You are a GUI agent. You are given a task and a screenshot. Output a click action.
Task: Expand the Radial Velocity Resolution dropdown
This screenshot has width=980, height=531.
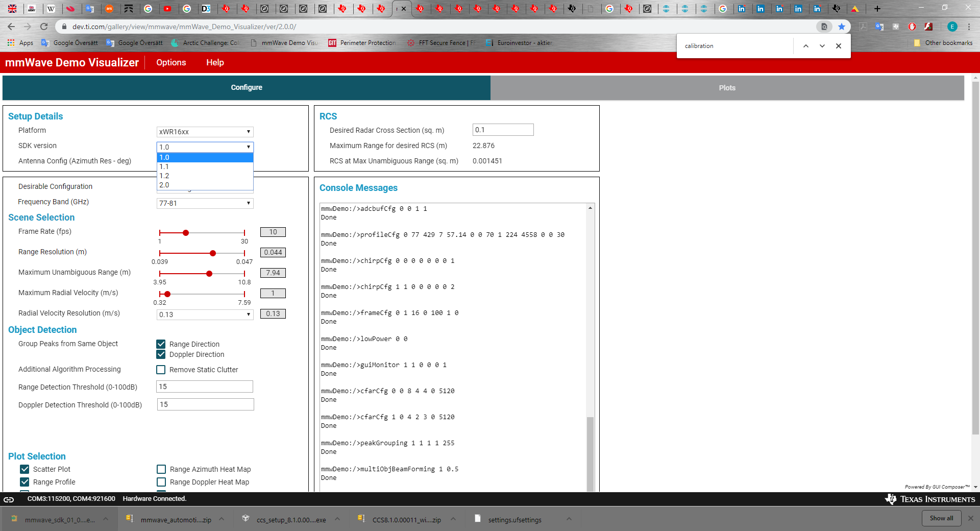205,315
